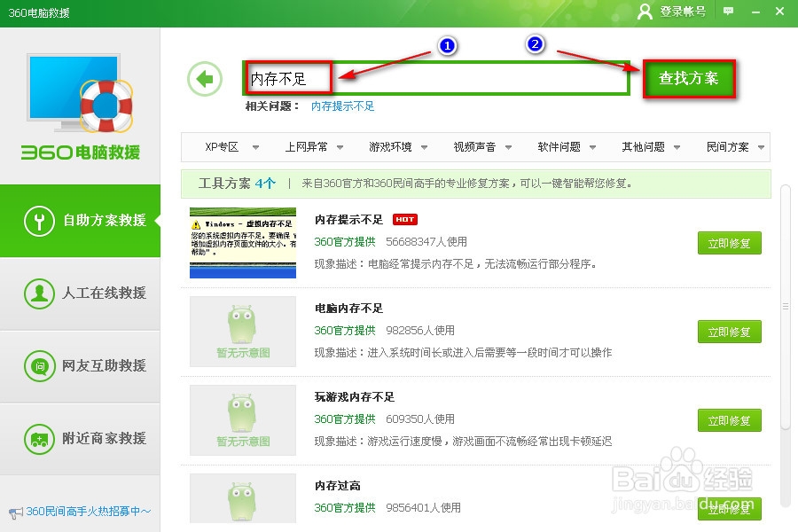The width and height of the screenshot is (798, 532).
Task: Click the user account icon in title bar
Action: coord(645,12)
